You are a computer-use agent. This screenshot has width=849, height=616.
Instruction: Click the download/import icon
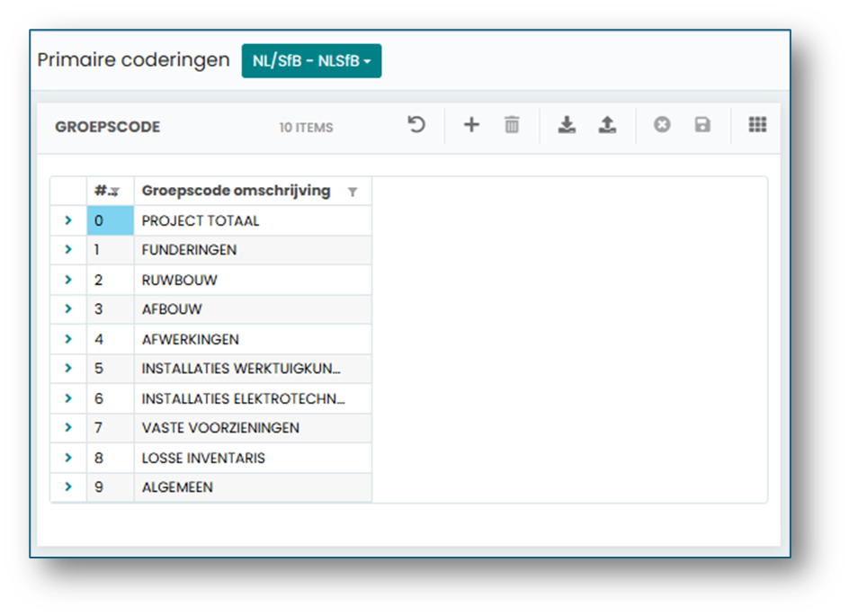tap(567, 125)
